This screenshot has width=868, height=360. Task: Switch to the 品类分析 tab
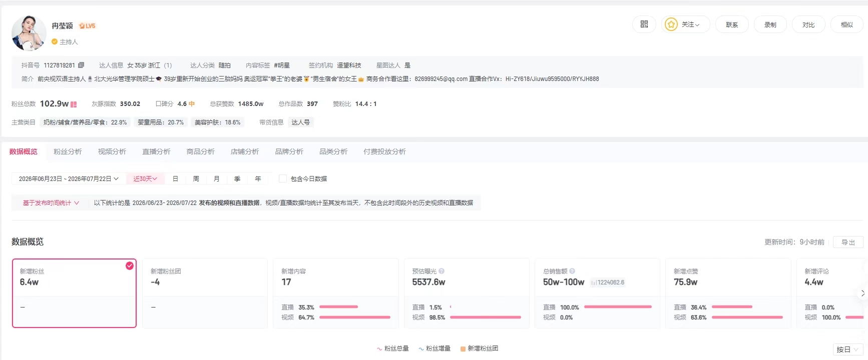point(333,151)
